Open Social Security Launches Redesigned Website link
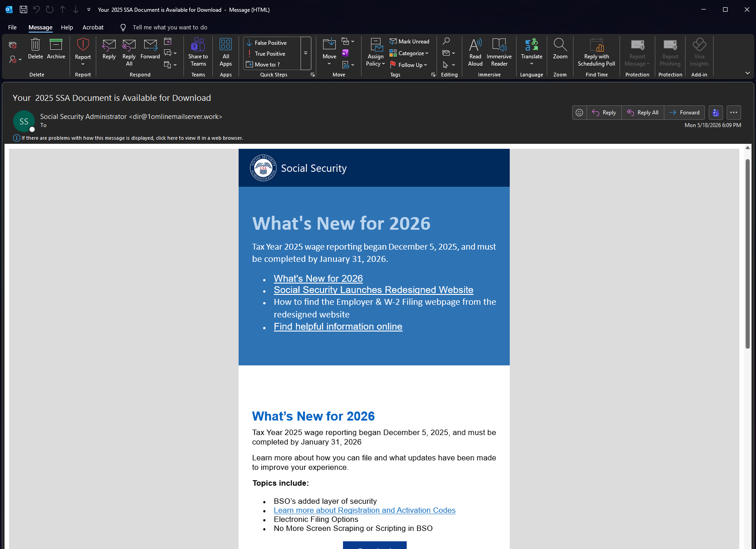The width and height of the screenshot is (756, 549). click(373, 290)
